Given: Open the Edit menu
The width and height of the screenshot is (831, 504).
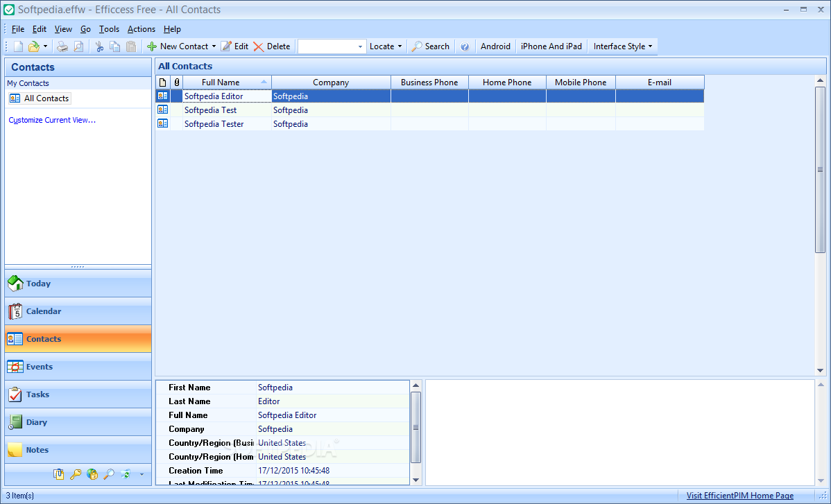Looking at the screenshot, I should tap(40, 29).
